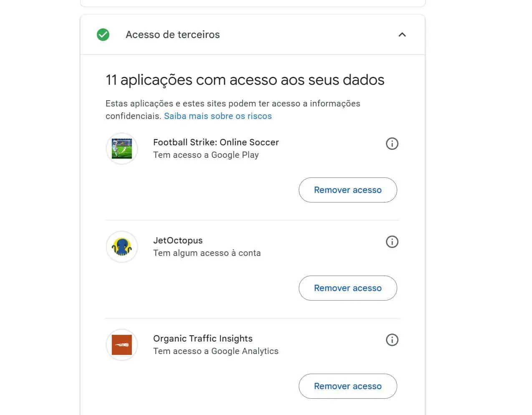Open info icon for Organic Traffic Insights

click(x=392, y=340)
